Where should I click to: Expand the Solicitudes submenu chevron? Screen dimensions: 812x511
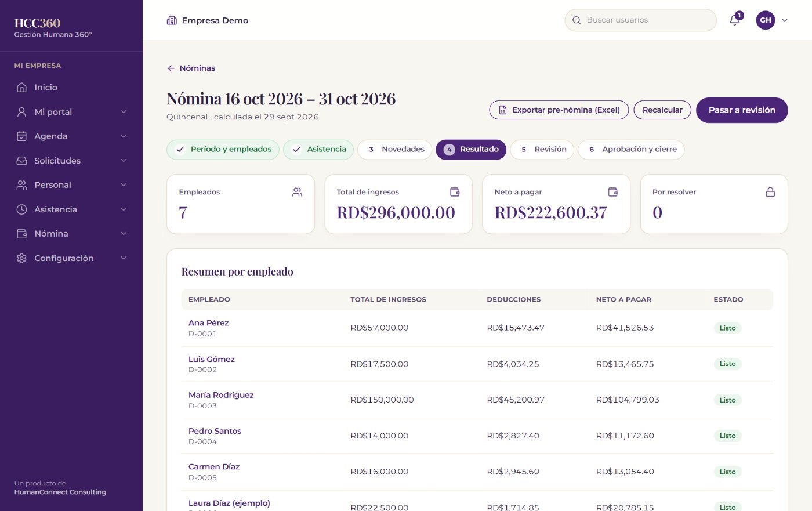pos(124,161)
